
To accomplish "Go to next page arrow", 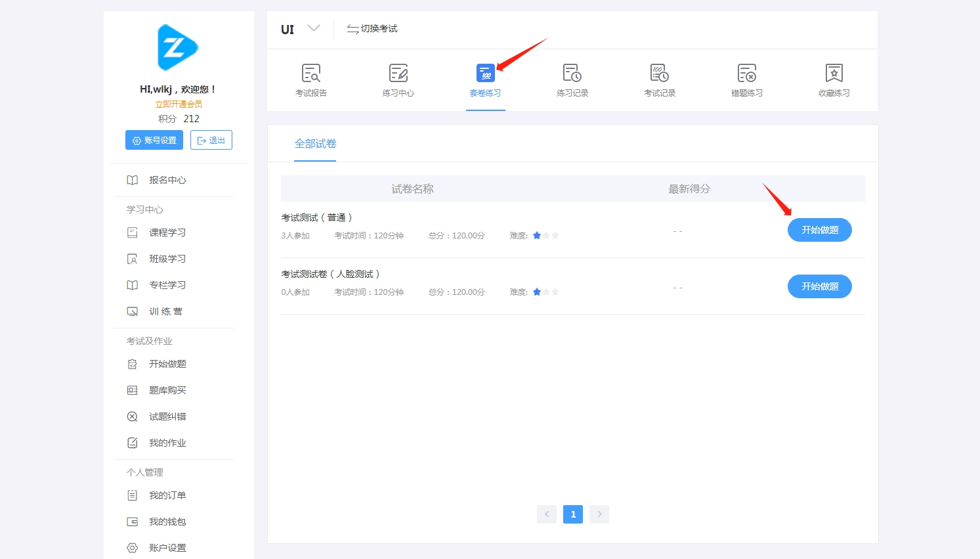I will click(x=599, y=514).
